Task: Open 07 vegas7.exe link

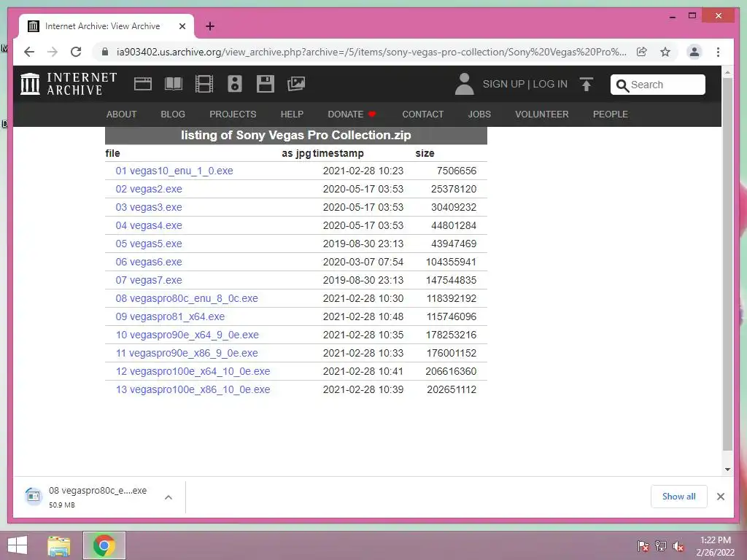Action: pos(149,280)
